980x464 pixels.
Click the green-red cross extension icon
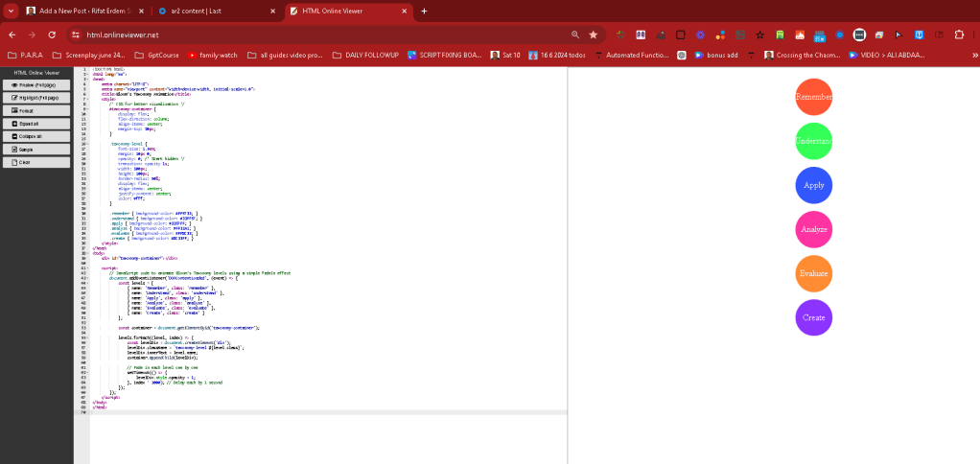tap(620, 35)
